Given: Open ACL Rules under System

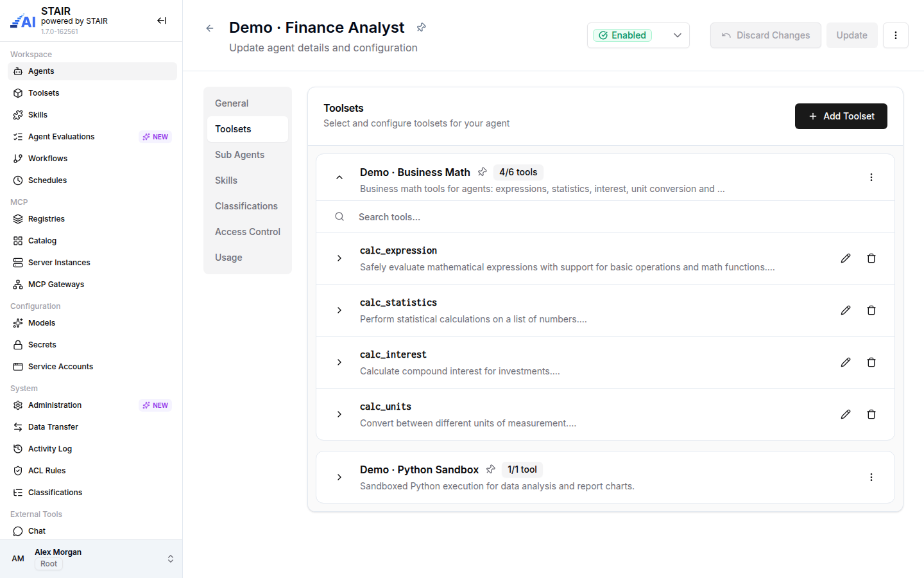Looking at the screenshot, I should point(92,471).
